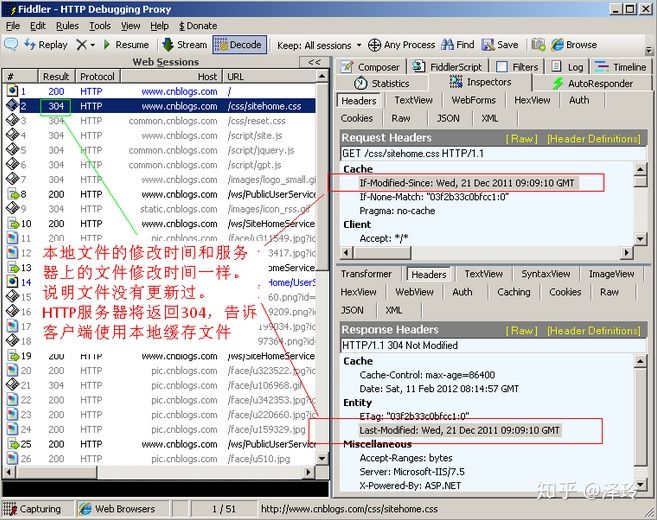The image size is (657, 520).
Task: Select the Inspectors tab
Action: 480,82
